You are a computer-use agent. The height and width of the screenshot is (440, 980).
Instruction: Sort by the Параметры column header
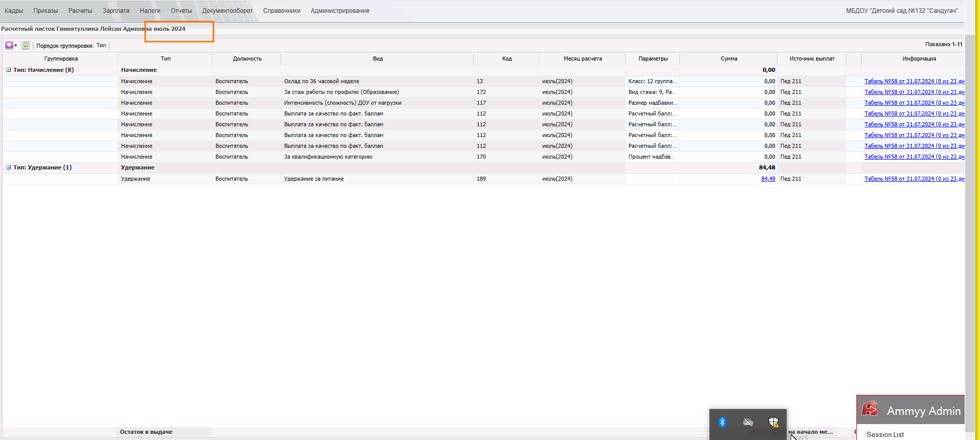653,59
